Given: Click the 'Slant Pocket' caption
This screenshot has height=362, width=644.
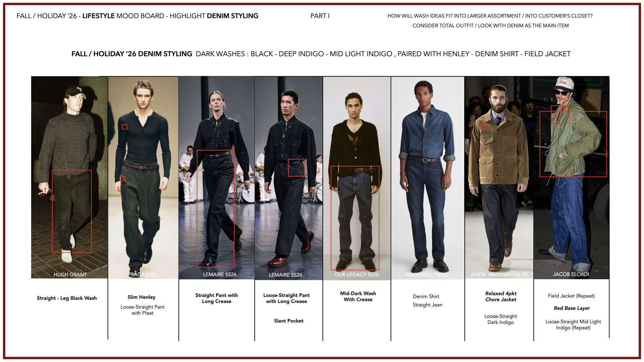Looking at the screenshot, I should click(x=288, y=321).
